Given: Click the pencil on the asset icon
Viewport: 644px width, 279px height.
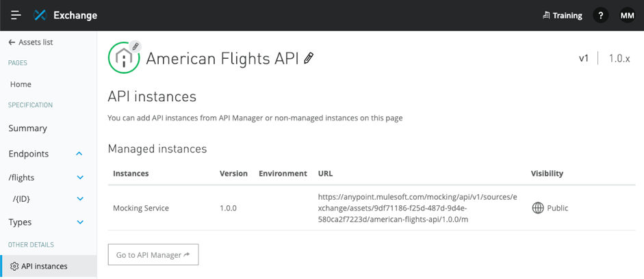Looking at the screenshot, I should pos(135,46).
